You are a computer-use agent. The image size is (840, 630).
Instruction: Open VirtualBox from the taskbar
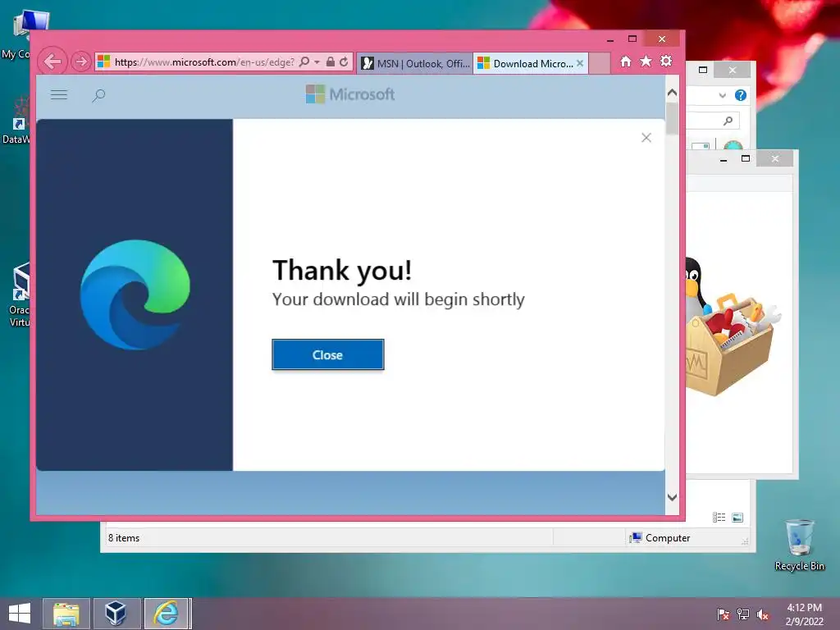point(116,614)
